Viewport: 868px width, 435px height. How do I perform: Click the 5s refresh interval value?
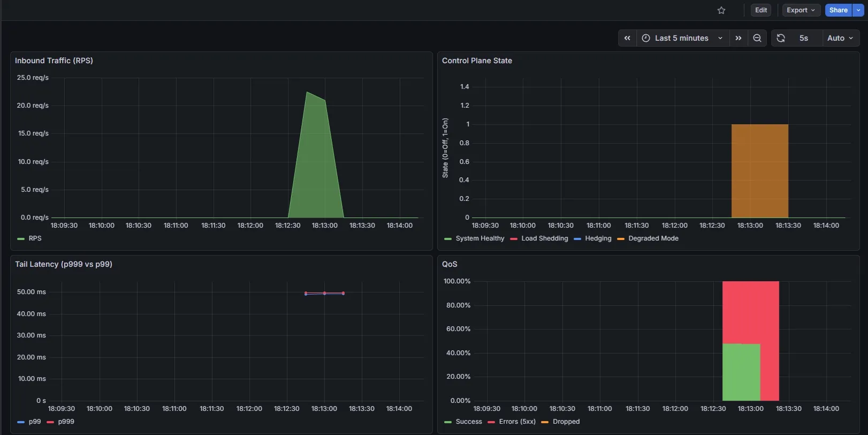pos(803,38)
